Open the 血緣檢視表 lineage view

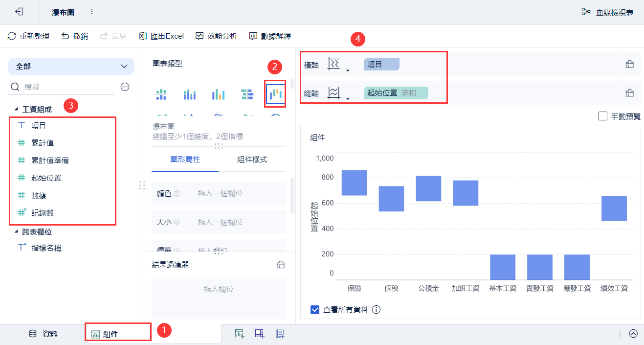pyautogui.click(x=607, y=12)
